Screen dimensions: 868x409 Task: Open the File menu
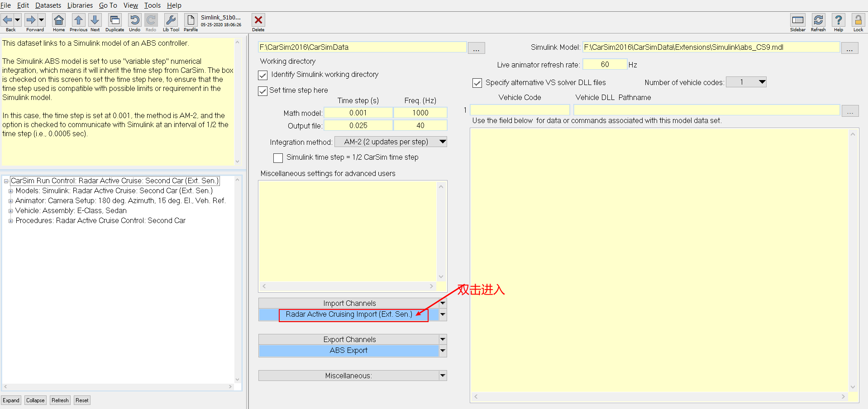point(6,5)
